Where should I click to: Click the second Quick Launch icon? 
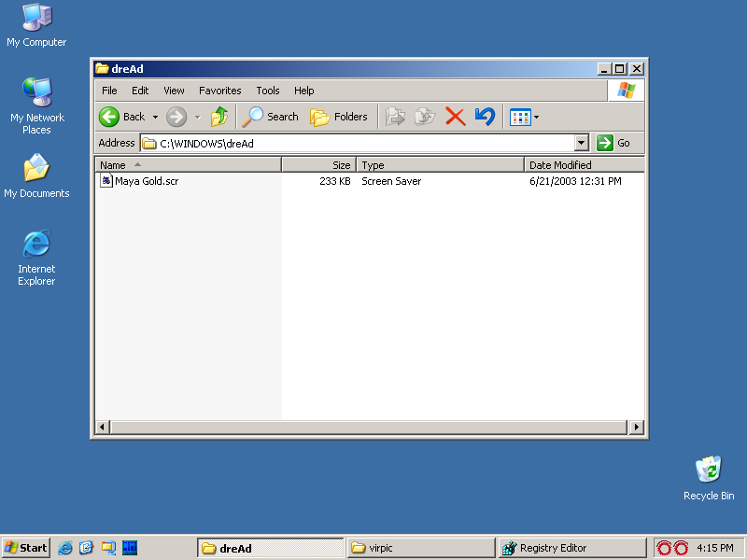87,548
